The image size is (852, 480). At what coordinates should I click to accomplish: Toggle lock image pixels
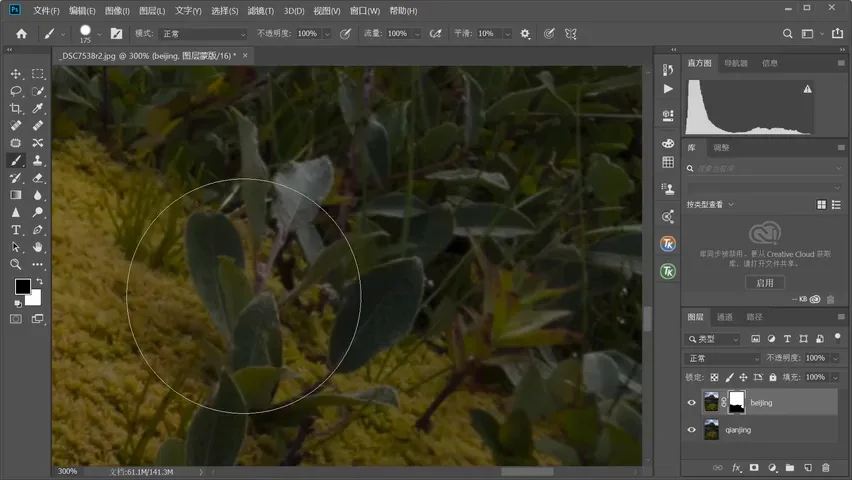pos(729,377)
